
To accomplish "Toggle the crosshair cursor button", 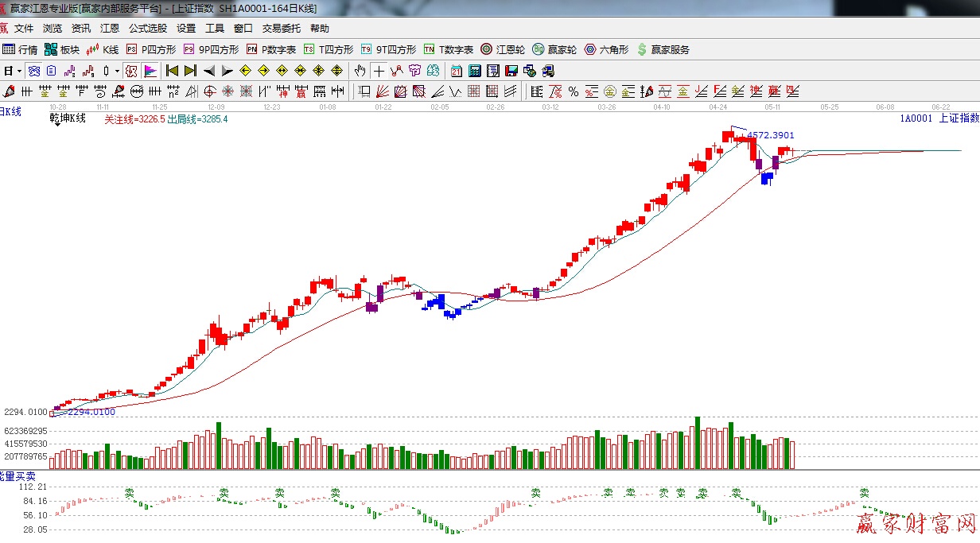I will [379, 71].
